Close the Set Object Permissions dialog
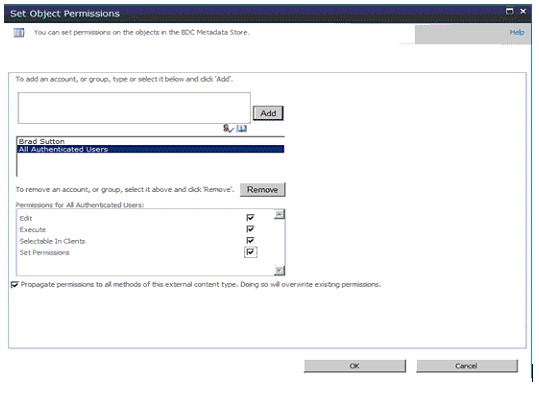Image resolution: width=539 pixels, height=399 pixels. point(523,12)
